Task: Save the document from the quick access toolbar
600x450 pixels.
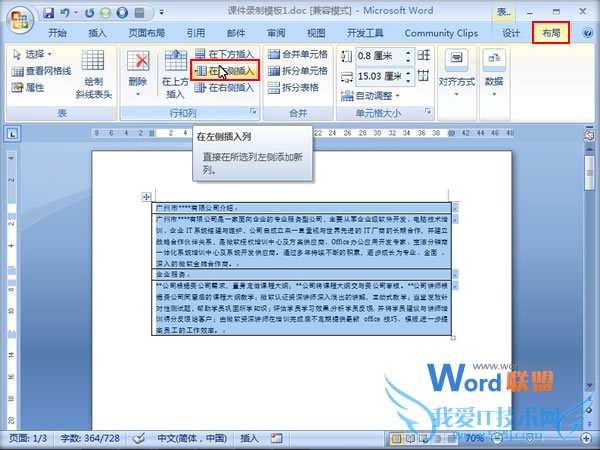Action: [48, 13]
